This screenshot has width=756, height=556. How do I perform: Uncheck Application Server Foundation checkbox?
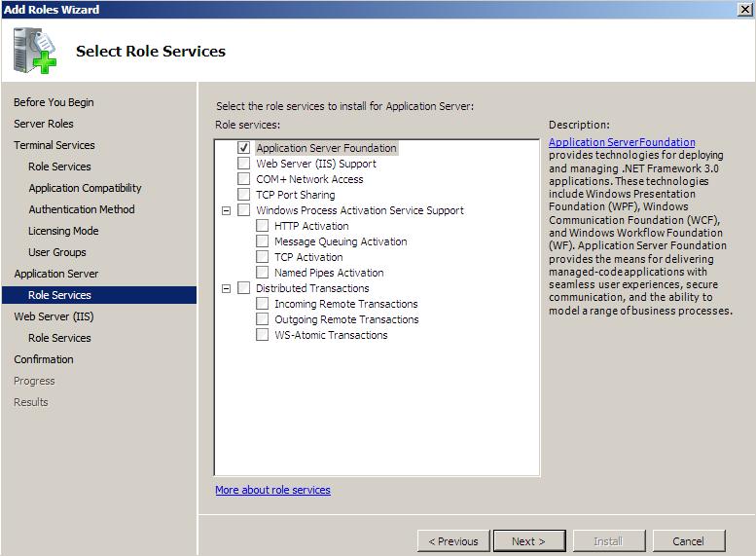[x=244, y=148]
